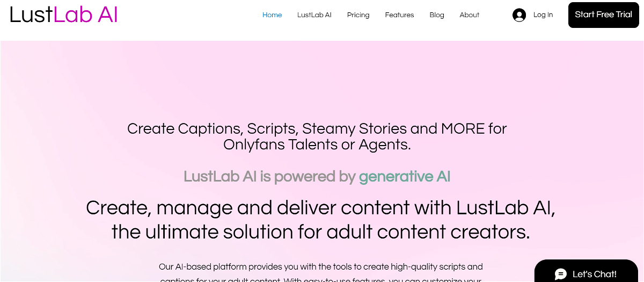Click the "Create, manage and deliver content" line
Image resolution: width=644 pixels, height=282 pixels.
pyautogui.click(x=320, y=207)
